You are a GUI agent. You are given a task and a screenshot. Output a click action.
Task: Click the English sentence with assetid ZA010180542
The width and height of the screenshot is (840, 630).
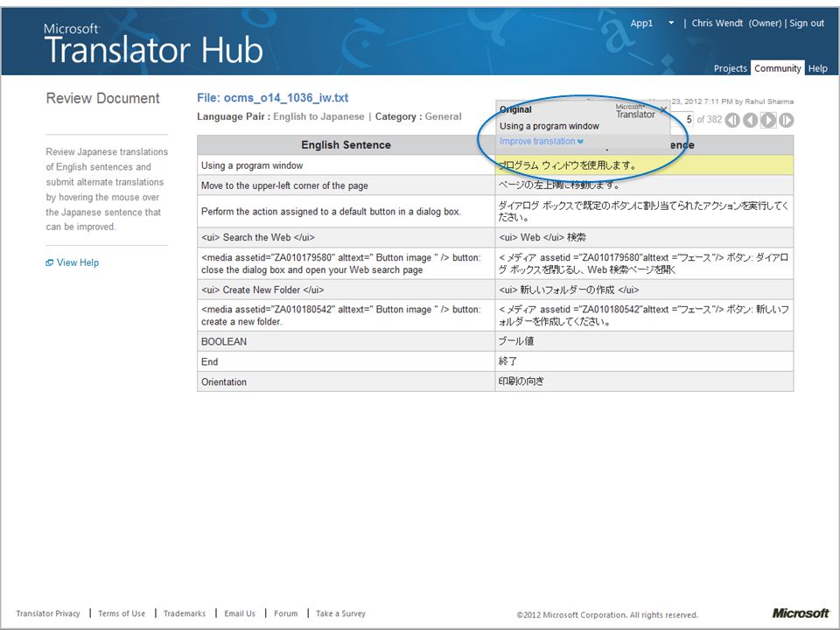[x=346, y=316]
